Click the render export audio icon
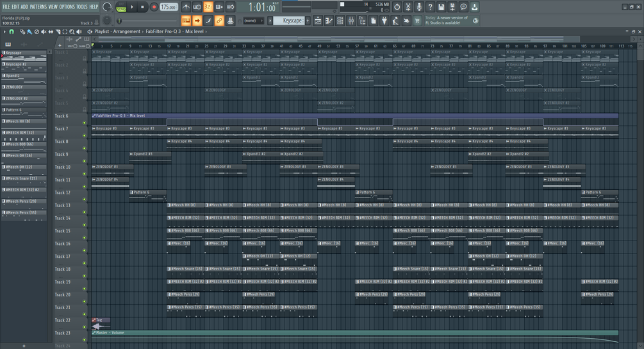 tap(452, 7)
